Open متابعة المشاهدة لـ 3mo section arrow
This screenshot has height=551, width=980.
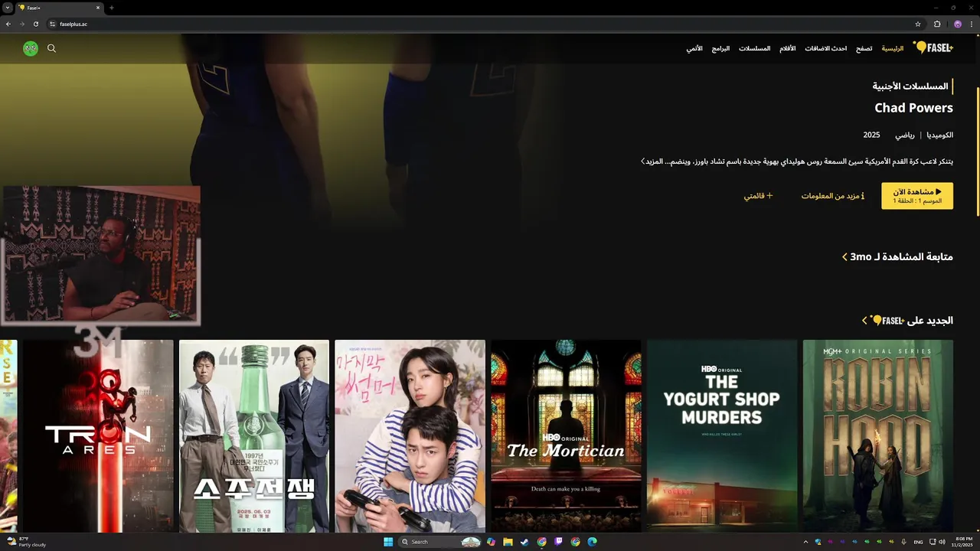tap(844, 257)
